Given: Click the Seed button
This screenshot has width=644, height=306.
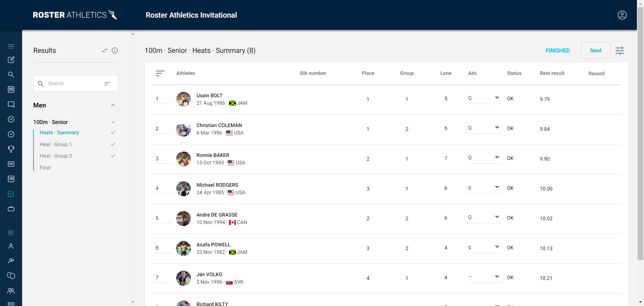Looking at the screenshot, I should (595, 50).
